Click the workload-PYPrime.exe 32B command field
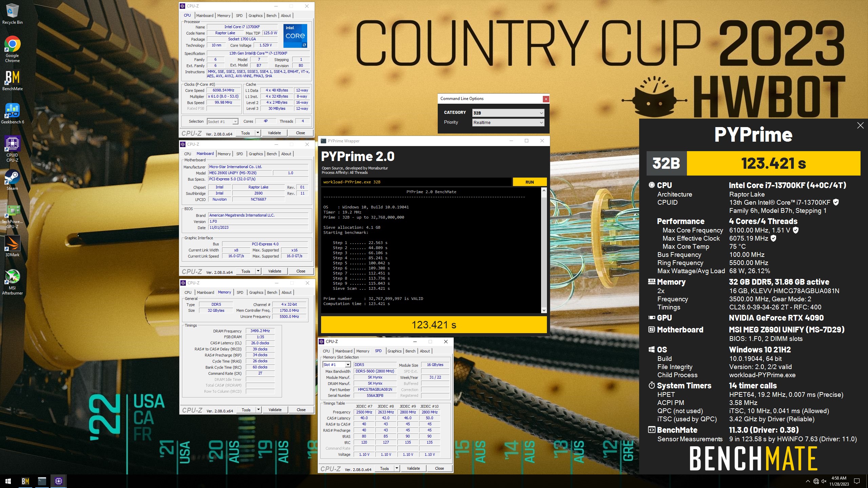 pos(416,182)
